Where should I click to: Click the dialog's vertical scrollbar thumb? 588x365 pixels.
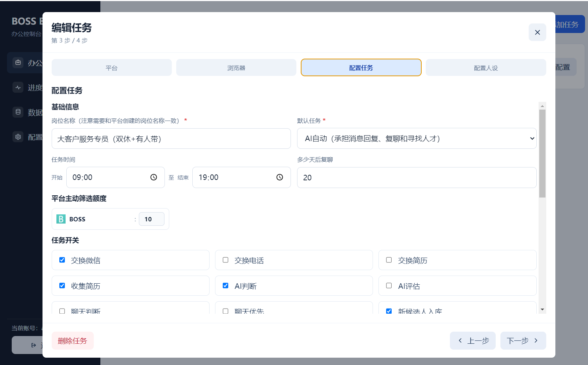(543, 154)
